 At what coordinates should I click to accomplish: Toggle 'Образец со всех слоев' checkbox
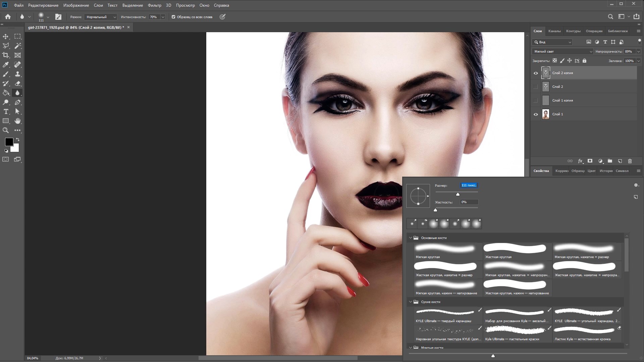coord(173,17)
